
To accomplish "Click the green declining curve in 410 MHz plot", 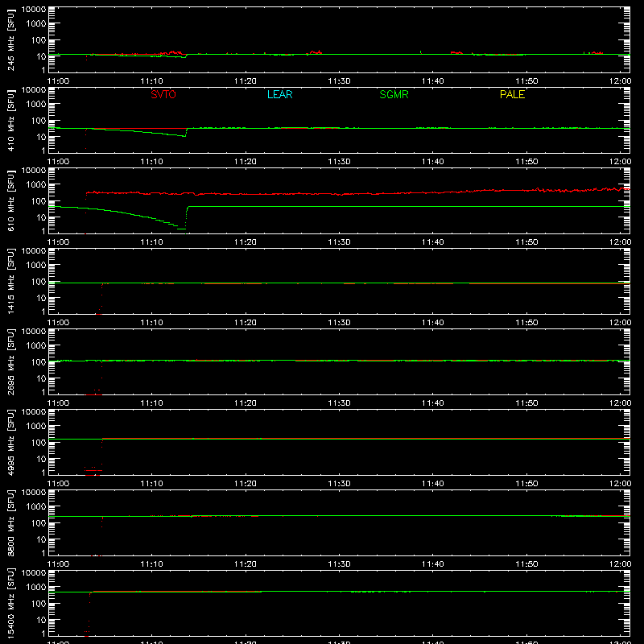I will (x=139, y=131).
